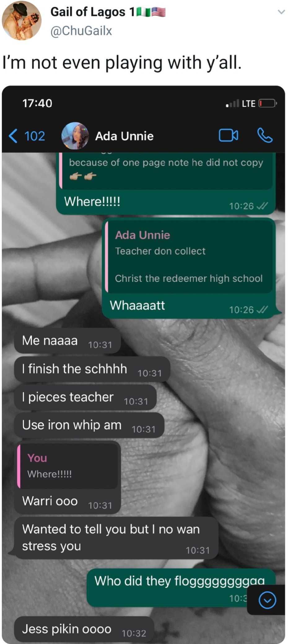The width and height of the screenshot is (288, 644).
Task: Select the 'Use iron whip am' message
Action: tap(89, 425)
